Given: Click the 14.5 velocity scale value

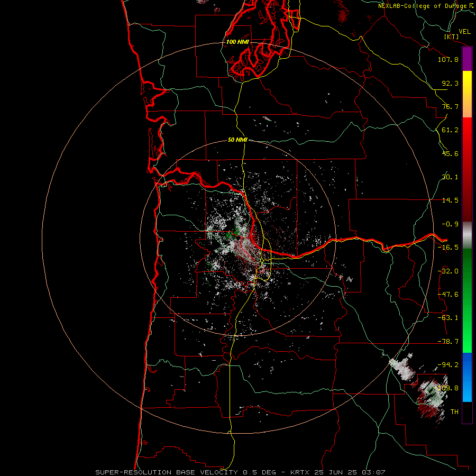Looking at the screenshot, I should click(x=450, y=200).
